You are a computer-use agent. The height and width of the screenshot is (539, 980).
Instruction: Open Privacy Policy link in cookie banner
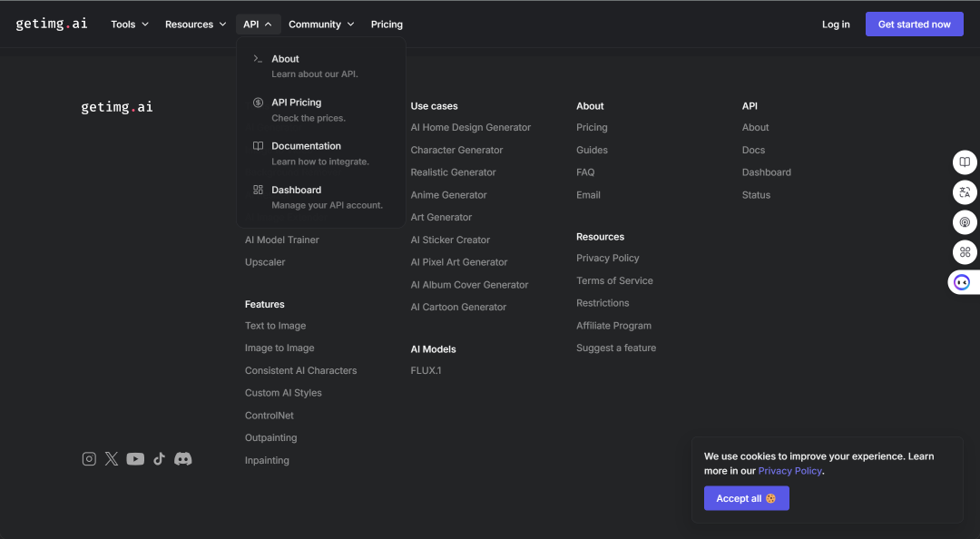790,471
